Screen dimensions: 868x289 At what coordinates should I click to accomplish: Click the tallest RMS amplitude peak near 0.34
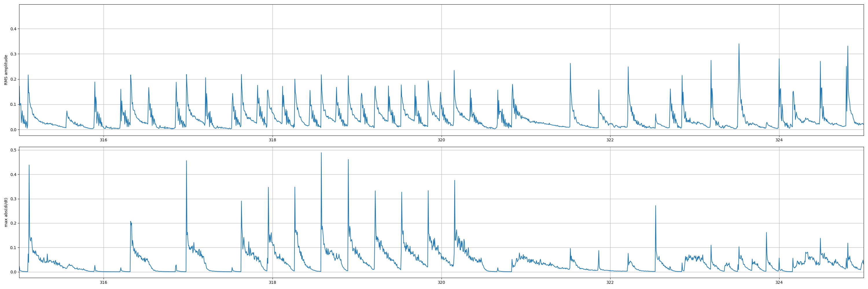tap(739, 44)
